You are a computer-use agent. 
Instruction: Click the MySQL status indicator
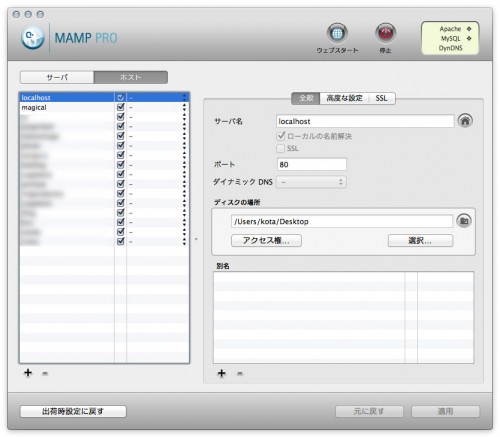point(469,38)
